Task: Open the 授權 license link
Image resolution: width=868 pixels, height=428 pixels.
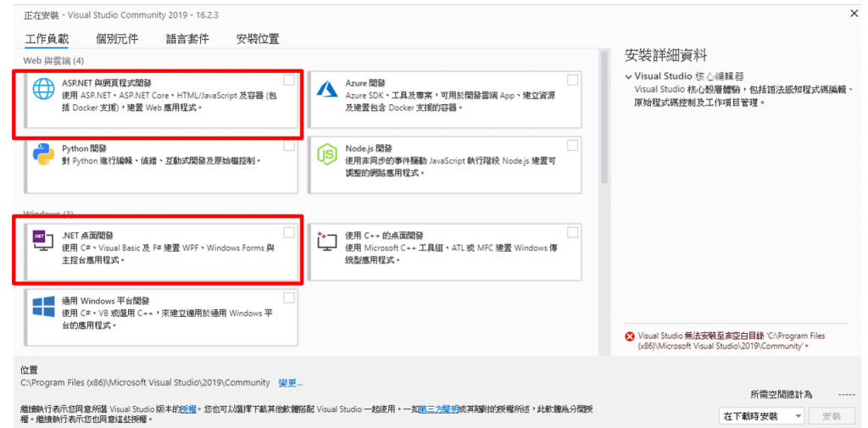Action: click(x=188, y=409)
